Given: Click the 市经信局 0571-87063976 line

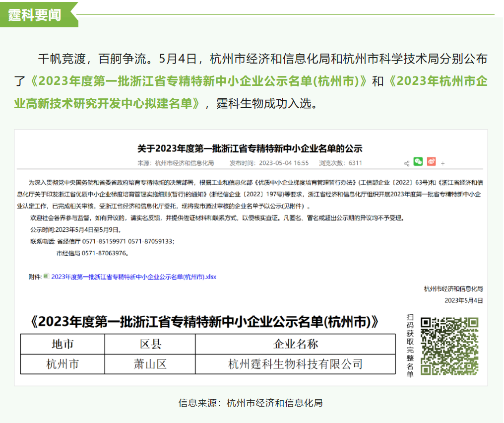Looking at the screenshot, I should 93,254.
